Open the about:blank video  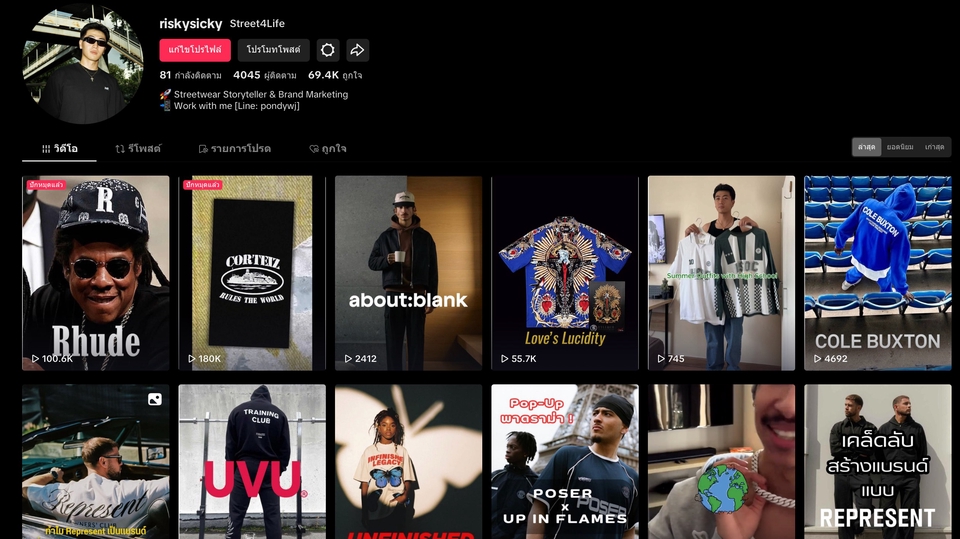click(x=408, y=273)
